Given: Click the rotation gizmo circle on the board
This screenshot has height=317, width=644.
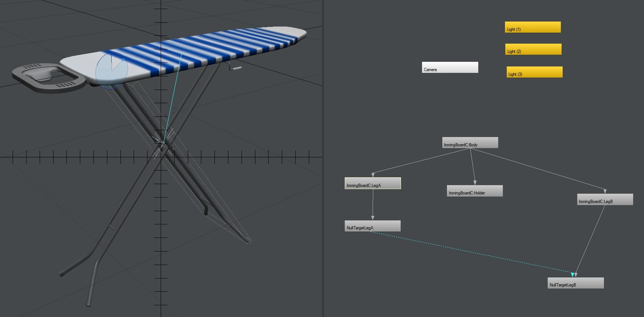Looking at the screenshot, I should (112, 71).
